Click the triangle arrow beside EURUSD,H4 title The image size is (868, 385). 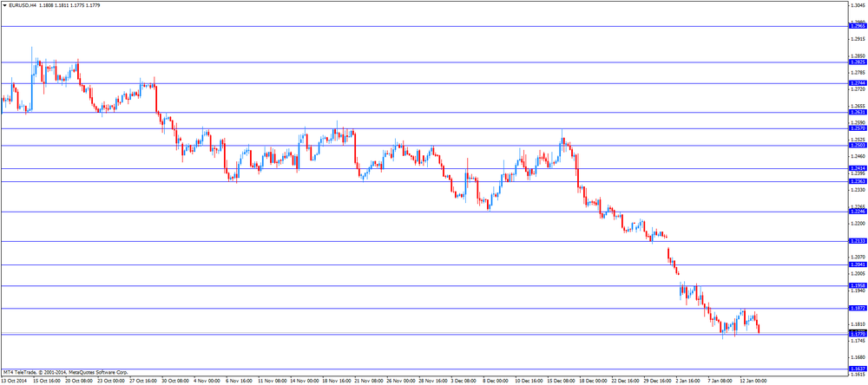5,4
